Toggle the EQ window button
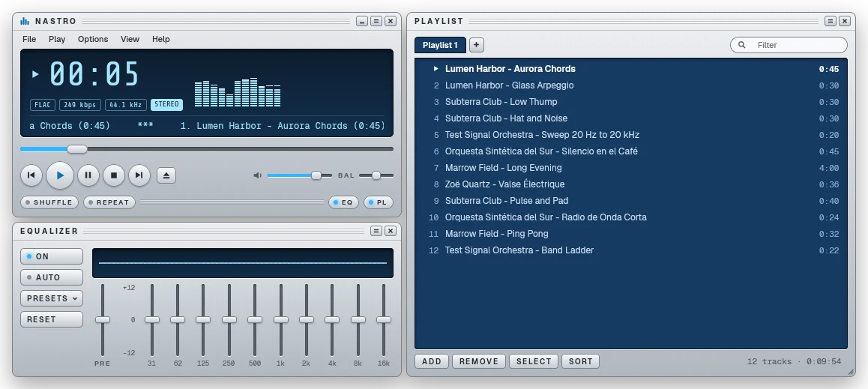The width and height of the screenshot is (868, 389). (343, 202)
